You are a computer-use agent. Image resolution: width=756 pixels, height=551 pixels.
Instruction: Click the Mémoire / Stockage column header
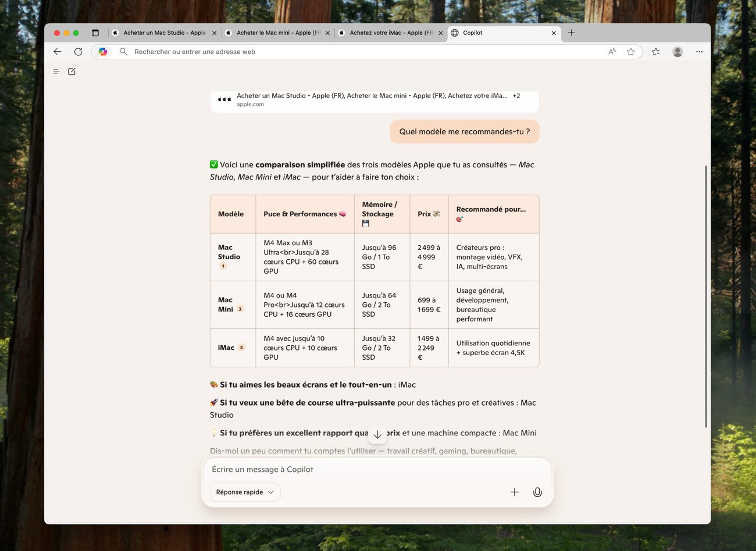382,214
